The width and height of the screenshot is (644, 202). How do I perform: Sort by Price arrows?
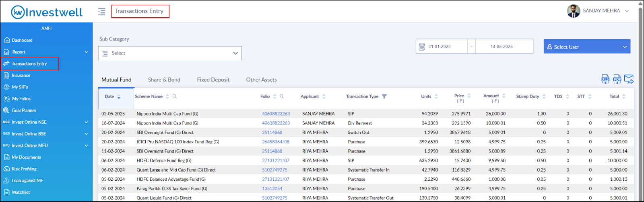click(x=469, y=96)
